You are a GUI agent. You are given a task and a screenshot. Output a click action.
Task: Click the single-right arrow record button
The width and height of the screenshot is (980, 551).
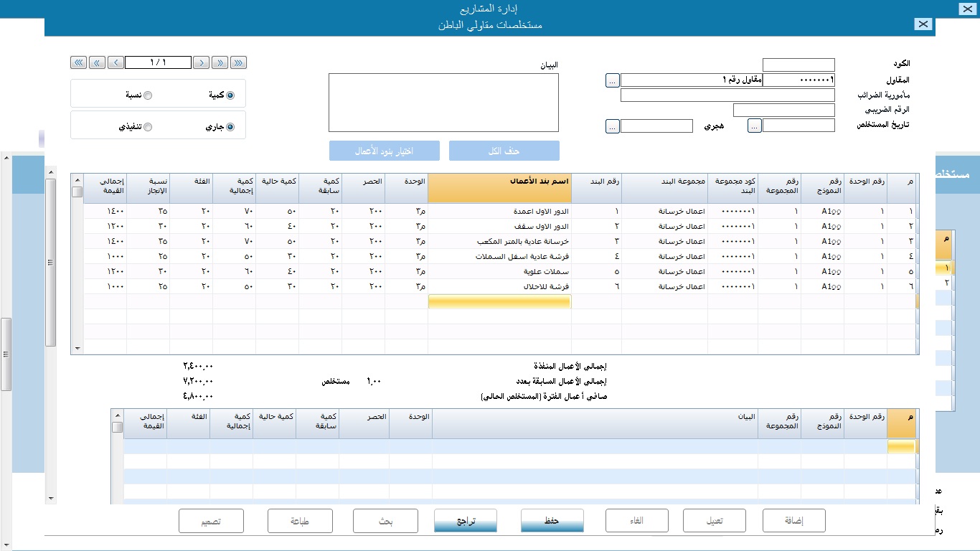tap(202, 62)
